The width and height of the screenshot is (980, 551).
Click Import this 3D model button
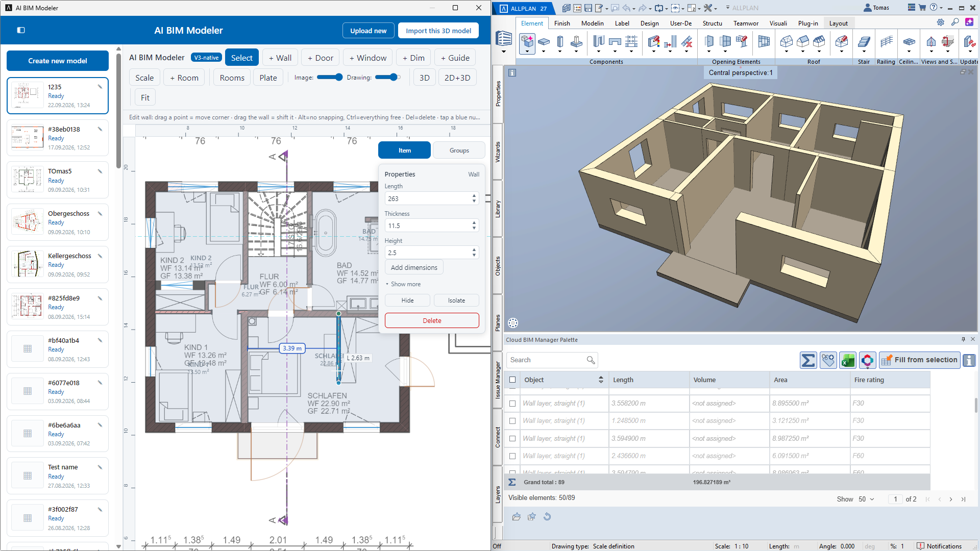[438, 31]
